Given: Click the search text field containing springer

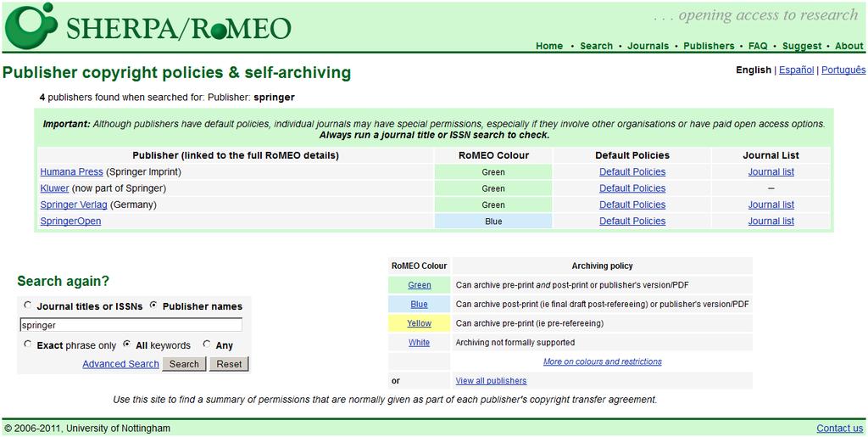Looking at the screenshot, I should point(131,325).
